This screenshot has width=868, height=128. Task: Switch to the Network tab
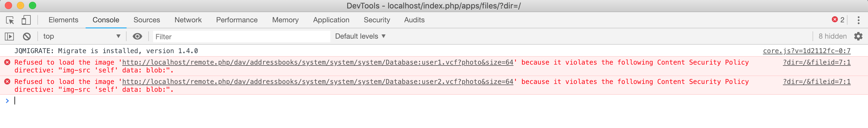point(188,20)
